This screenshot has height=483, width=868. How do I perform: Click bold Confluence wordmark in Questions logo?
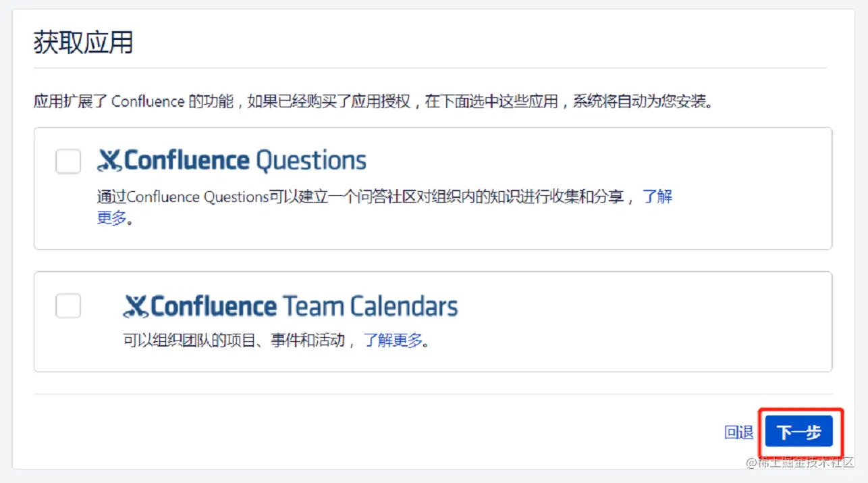187,161
